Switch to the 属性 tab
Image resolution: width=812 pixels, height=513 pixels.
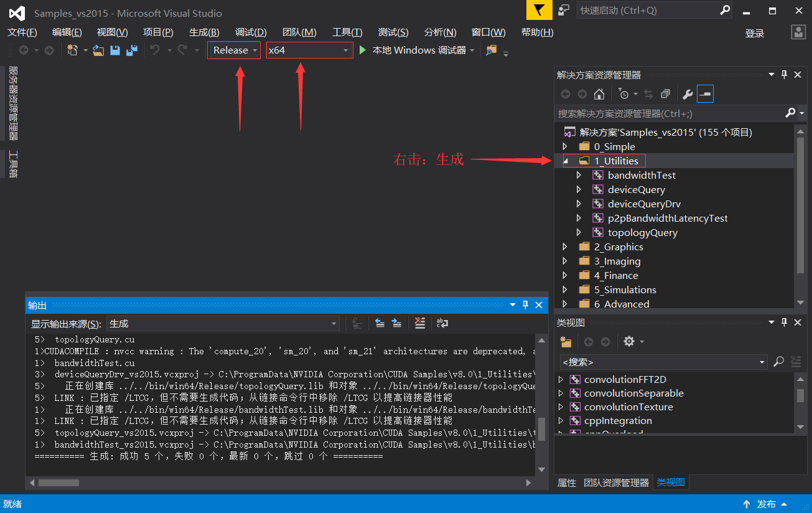(567, 482)
